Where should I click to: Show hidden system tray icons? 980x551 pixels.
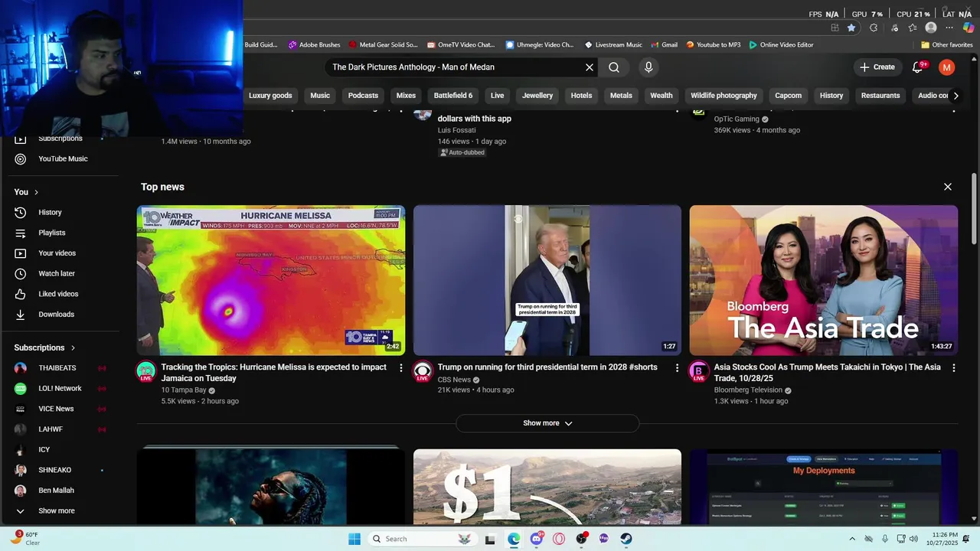(852, 539)
